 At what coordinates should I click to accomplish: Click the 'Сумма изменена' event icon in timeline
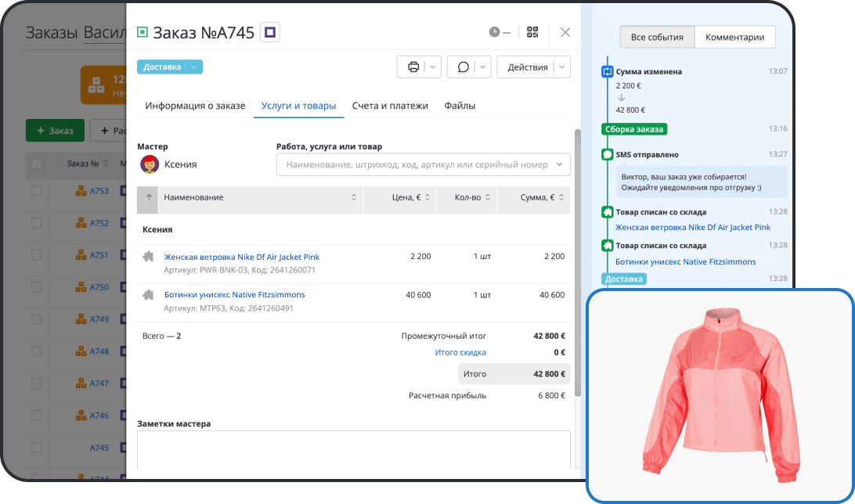[x=607, y=71]
